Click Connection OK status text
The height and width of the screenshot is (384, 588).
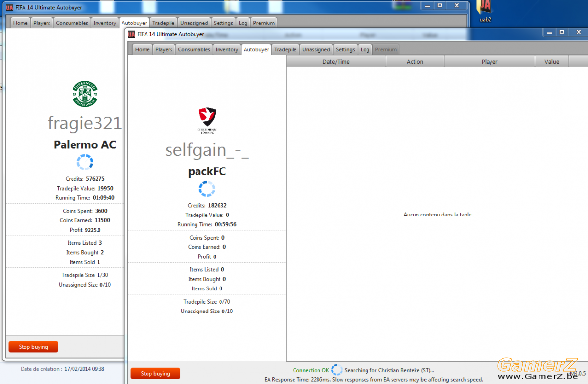tap(311, 370)
